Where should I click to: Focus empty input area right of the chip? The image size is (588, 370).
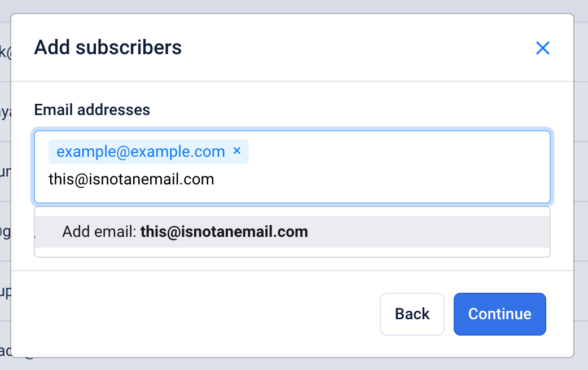pyautogui.click(x=395, y=152)
